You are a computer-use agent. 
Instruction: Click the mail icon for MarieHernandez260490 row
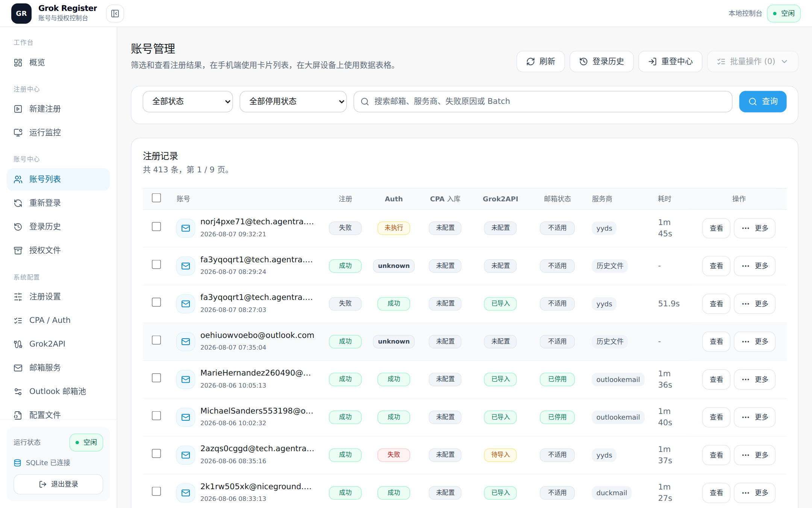(x=186, y=379)
